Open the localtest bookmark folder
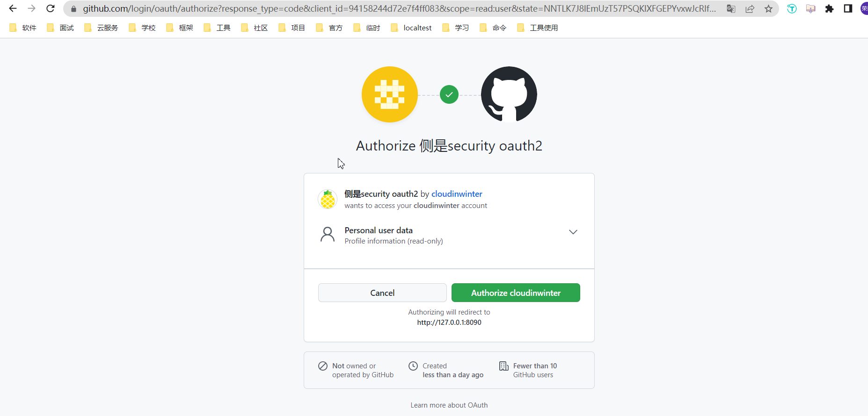The height and width of the screenshot is (416, 868). 411,28
